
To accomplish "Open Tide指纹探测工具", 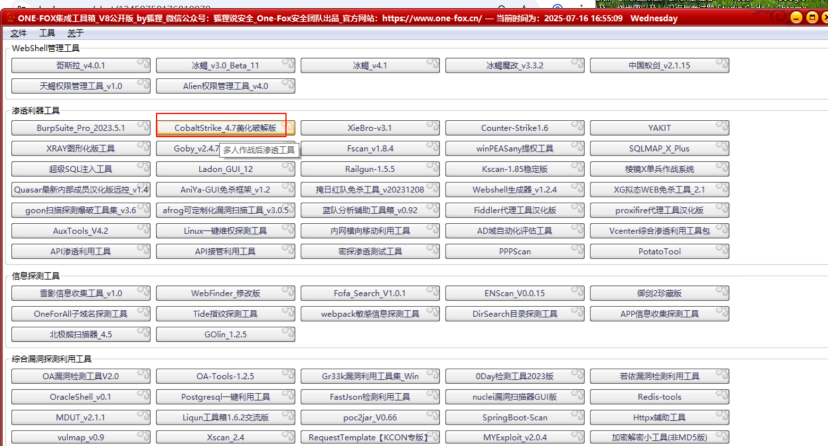I will click(226, 314).
